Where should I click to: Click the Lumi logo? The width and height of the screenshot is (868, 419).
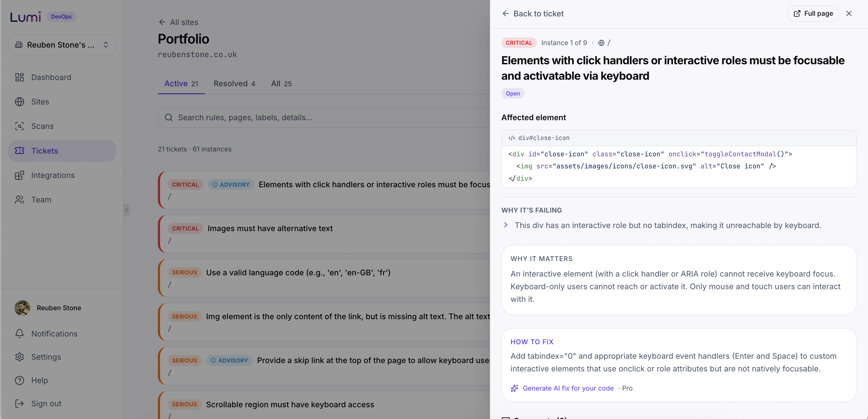coord(26,16)
